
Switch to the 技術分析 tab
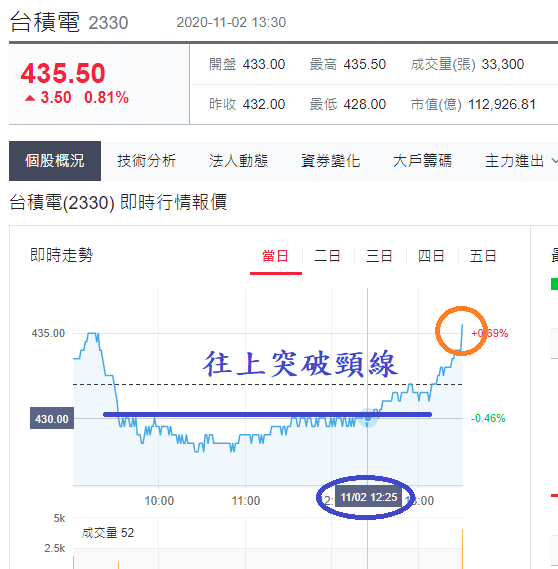click(x=147, y=161)
